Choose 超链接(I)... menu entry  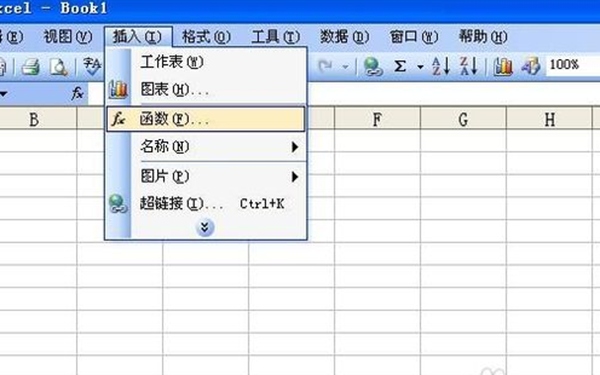click(x=206, y=204)
